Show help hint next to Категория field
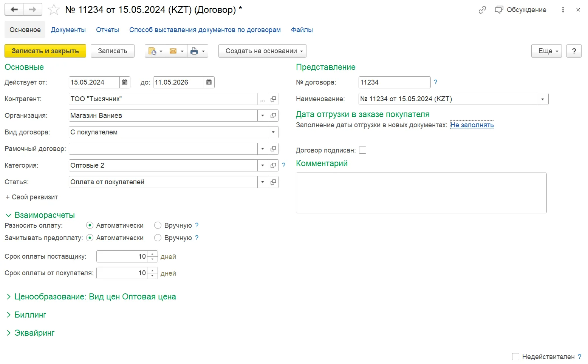Image resolution: width=588 pixels, height=364 pixels. coord(284,165)
